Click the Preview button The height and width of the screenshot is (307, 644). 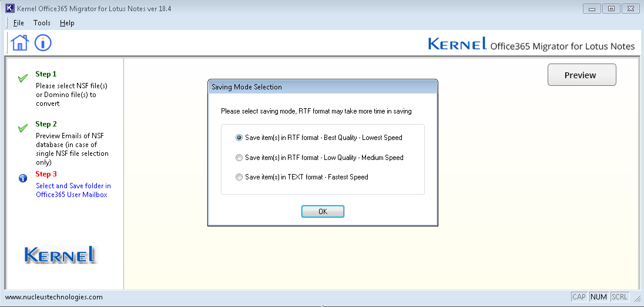click(x=582, y=75)
